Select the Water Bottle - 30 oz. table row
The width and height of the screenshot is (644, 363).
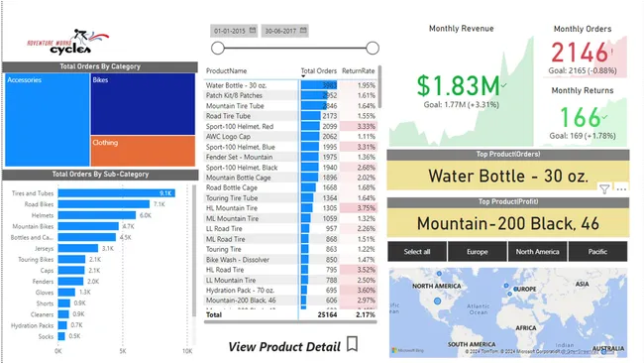(x=290, y=85)
